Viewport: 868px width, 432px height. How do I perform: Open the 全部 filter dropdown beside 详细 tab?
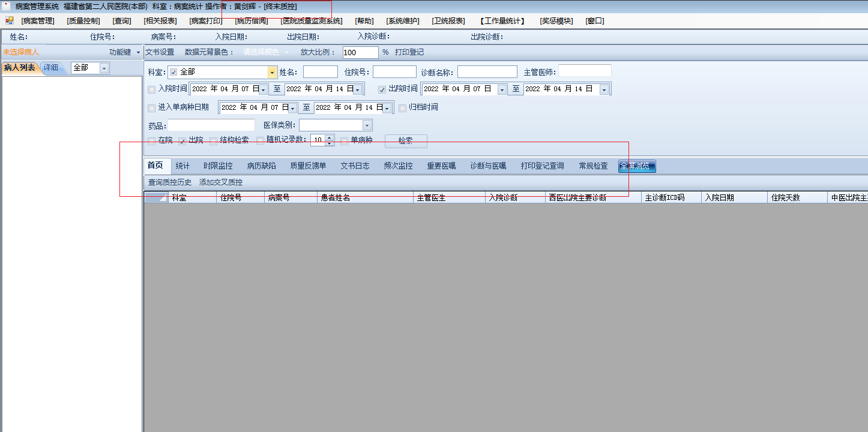[104, 68]
